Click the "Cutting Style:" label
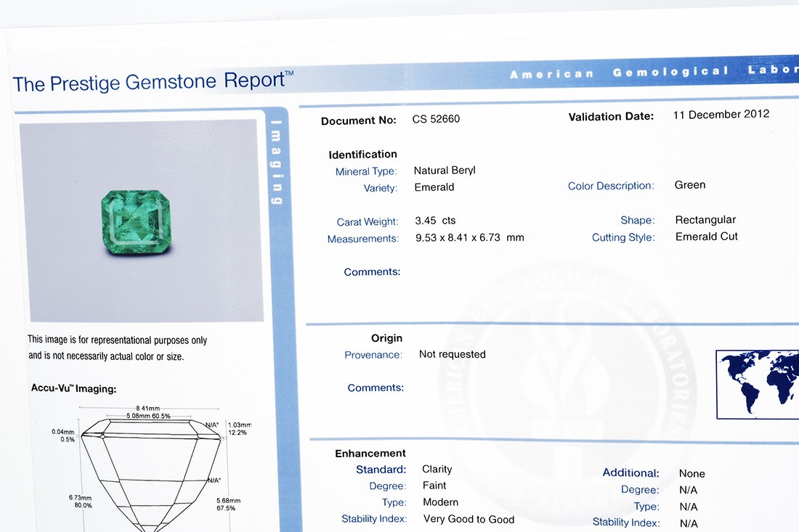Viewport: 799px width, 532px height. [x=623, y=237]
